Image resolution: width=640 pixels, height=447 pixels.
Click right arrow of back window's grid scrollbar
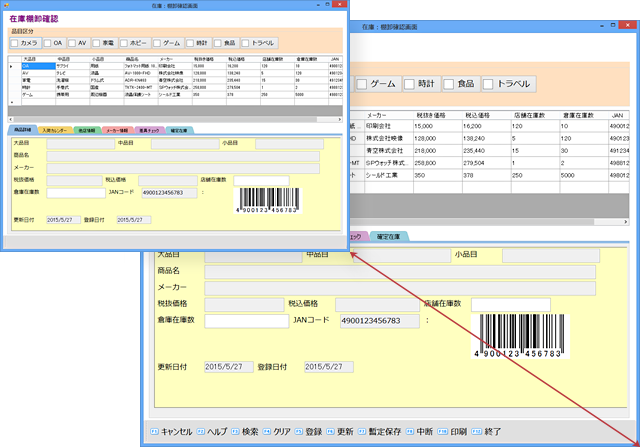pyautogui.click(x=626, y=222)
